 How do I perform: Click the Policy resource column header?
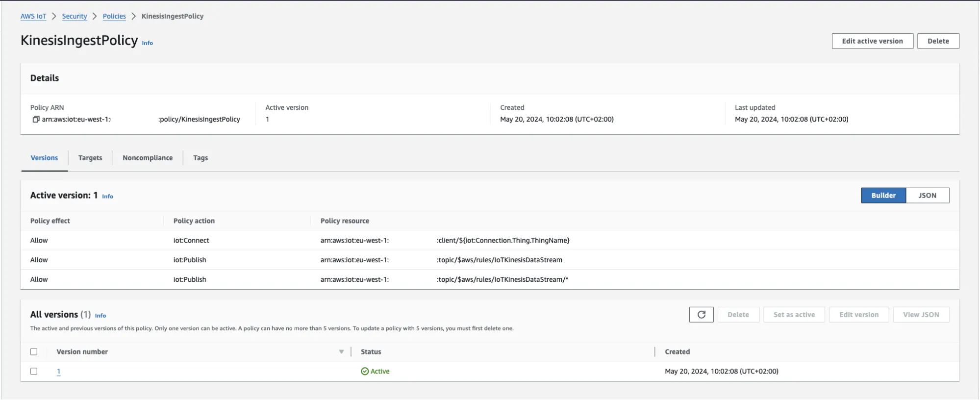tap(345, 221)
